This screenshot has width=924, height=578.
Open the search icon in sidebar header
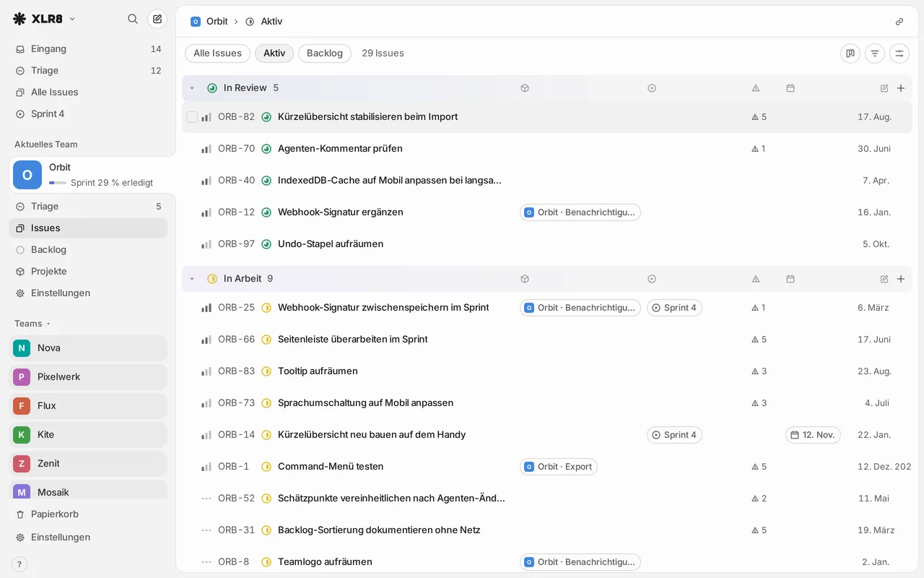(x=133, y=19)
